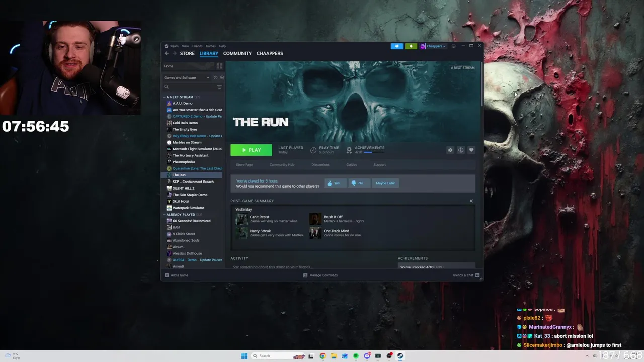This screenshot has height=362, width=644.
Task: Close the Post-Game Summary panel
Action: click(x=471, y=201)
